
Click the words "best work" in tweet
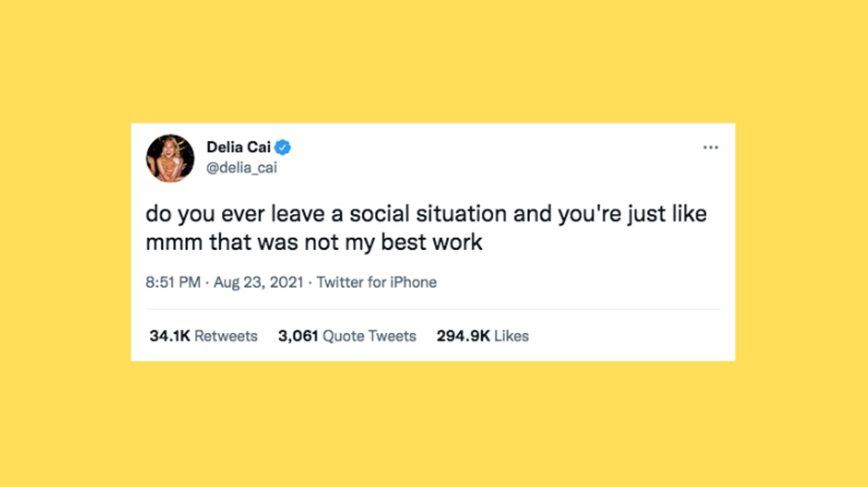[431, 242]
